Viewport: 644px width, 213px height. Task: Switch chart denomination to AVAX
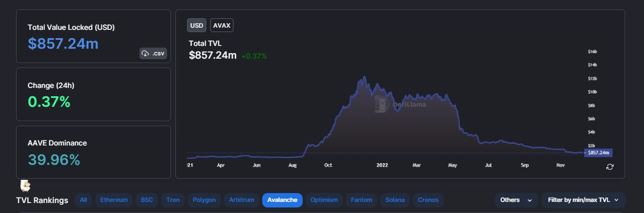[x=222, y=25]
